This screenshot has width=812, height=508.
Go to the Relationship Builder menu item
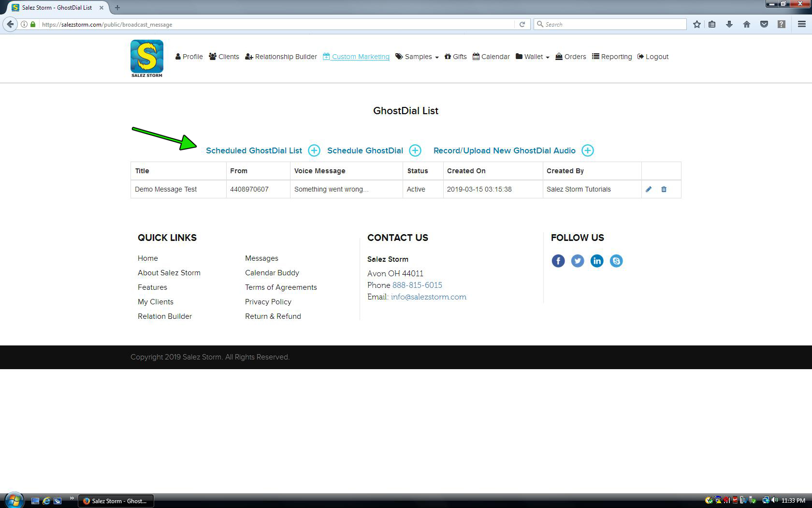[x=281, y=57]
